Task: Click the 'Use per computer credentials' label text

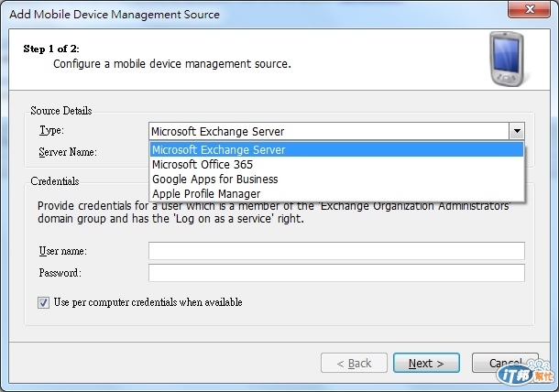Action: point(148,302)
